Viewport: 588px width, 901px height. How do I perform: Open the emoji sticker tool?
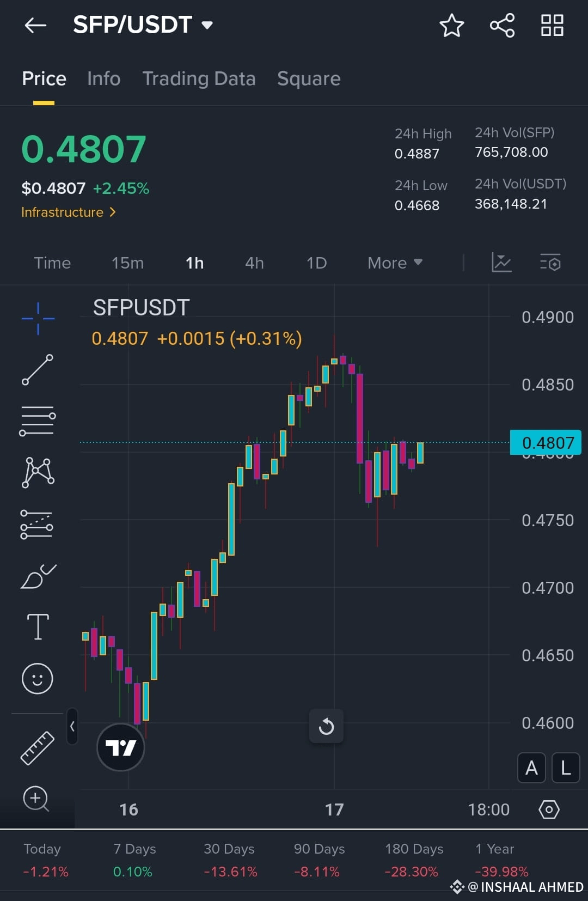[x=37, y=679]
